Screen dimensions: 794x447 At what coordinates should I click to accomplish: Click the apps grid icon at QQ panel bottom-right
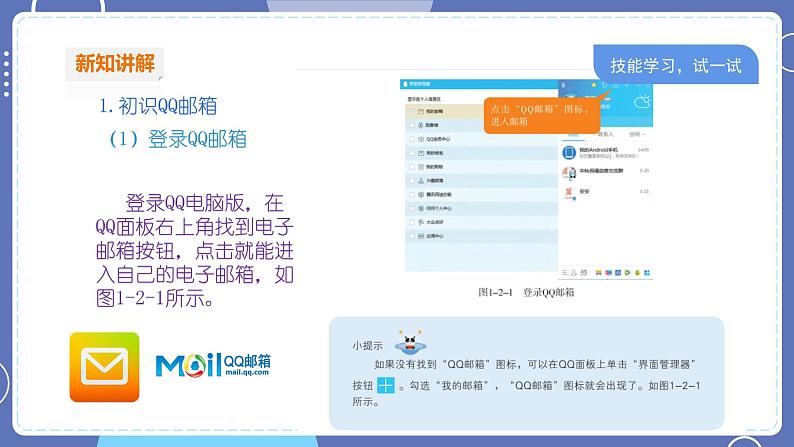pyautogui.click(x=648, y=272)
